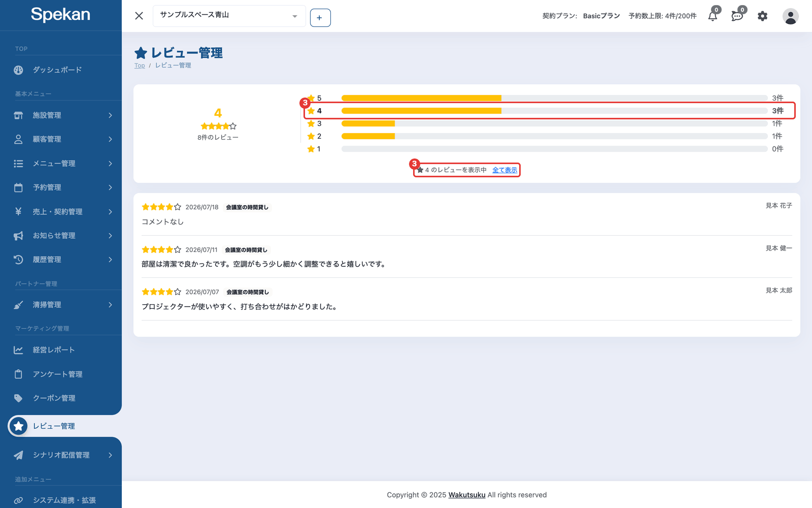812x508 pixels.
Task: Click the megaphone announcements icon
Action: coord(18,236)
